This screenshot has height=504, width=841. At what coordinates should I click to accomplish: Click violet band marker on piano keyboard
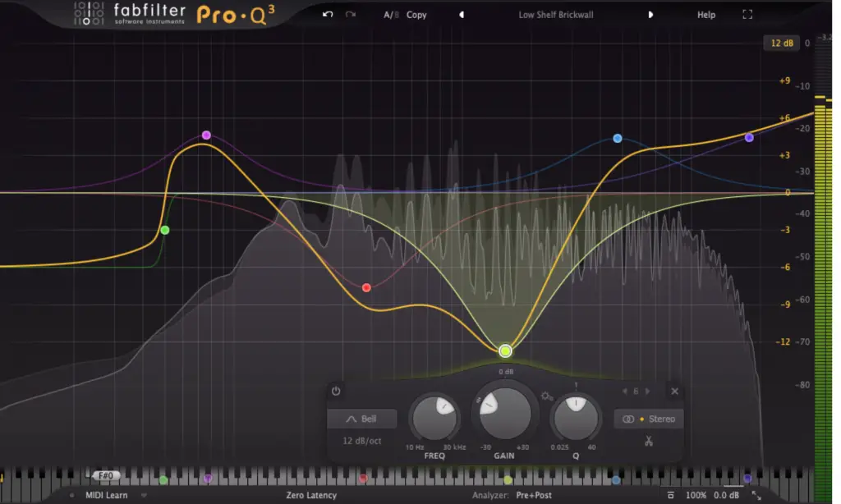click(x=747, y=479)
